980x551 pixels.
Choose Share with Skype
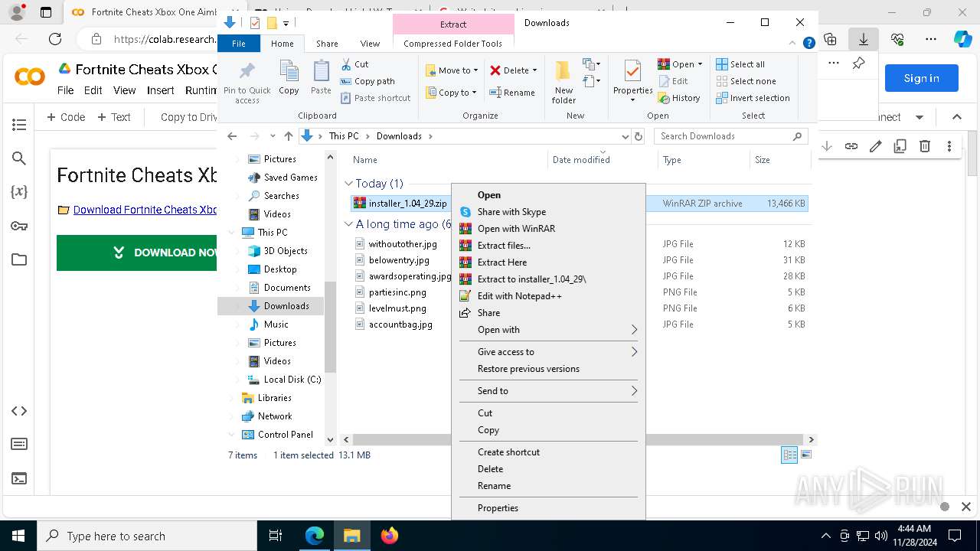548,212
